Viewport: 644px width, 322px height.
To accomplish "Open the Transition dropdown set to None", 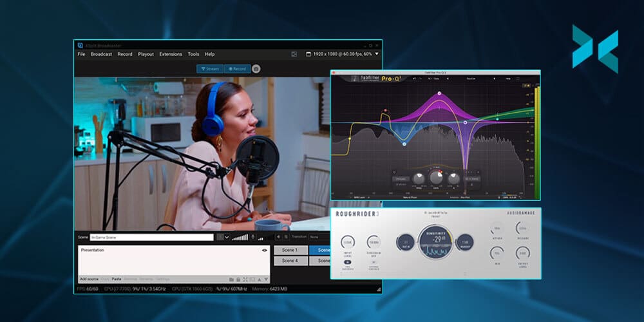I will pos(319,237).
